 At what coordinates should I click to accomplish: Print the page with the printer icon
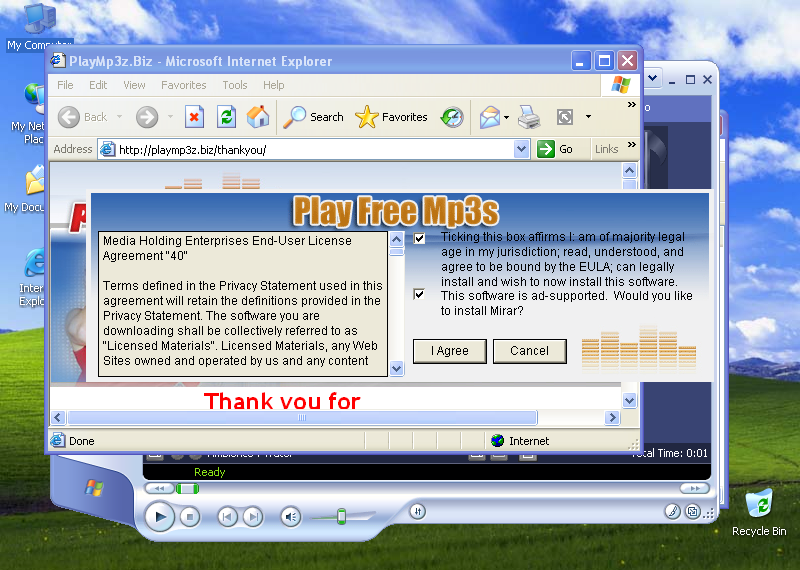pyautogui.click(x=529, y=117)
